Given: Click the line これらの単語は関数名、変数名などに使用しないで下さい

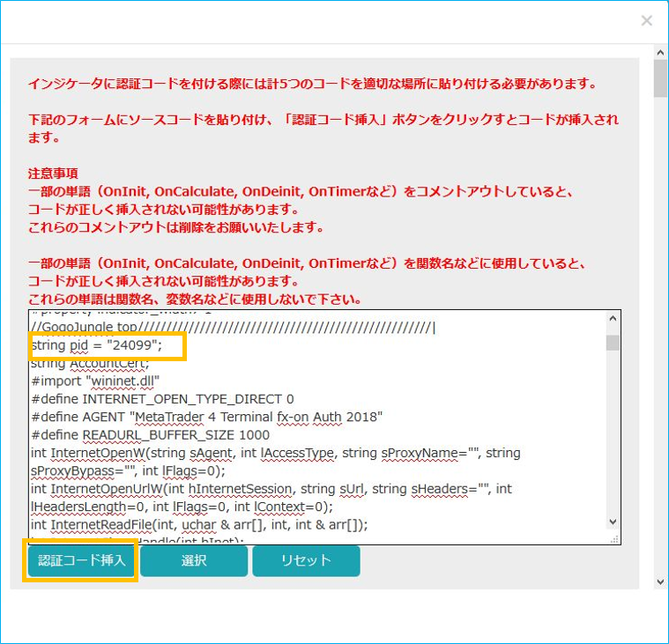Looking at the screenshot, I should pyautogui.click(x=195, y=299).
